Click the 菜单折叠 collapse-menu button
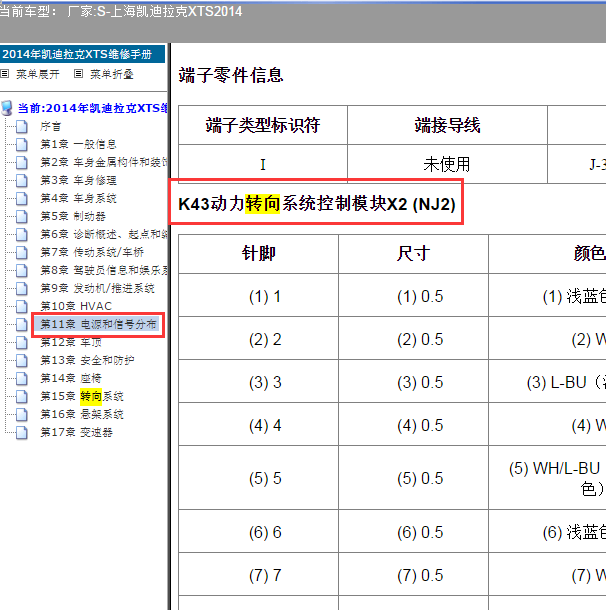The width and height of the screenshot is (606, 610). click(x=104, y=74)
